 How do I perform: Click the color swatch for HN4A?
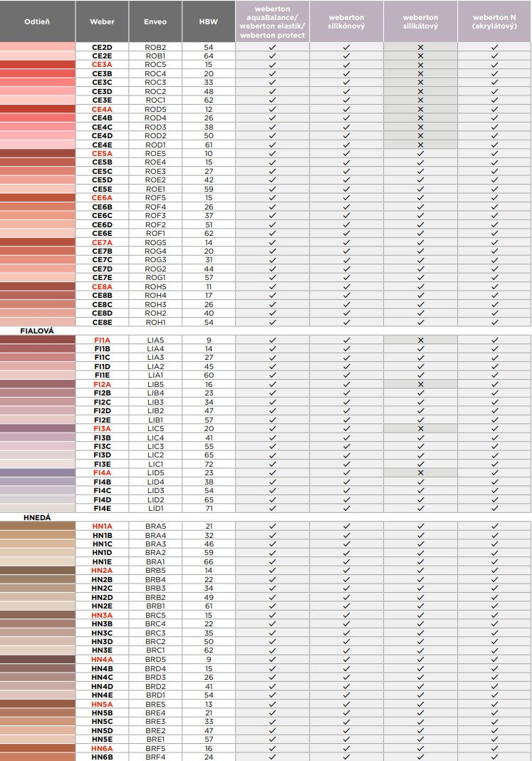(38, 660)
